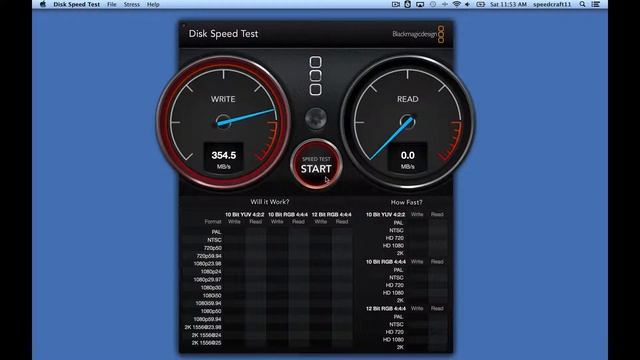This screenshot has width=640, height=360.
Task: Click the READ gauge needle hub
Action: coord(407,122)
